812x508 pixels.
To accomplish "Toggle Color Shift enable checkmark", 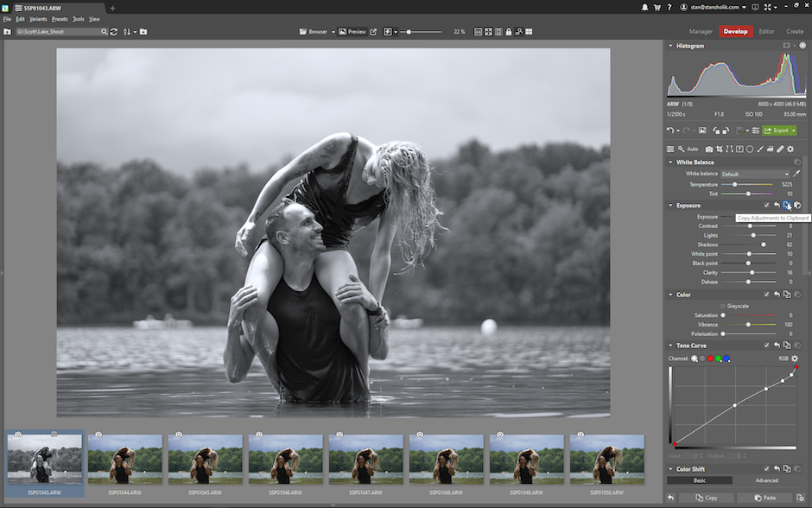I will 766,468.
